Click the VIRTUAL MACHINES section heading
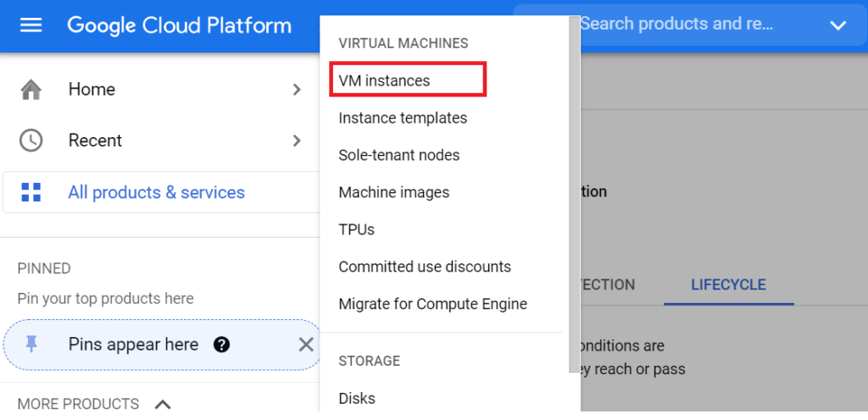This screenshot has width=868, height=420. pyautogui.click(x=403, y=43)
